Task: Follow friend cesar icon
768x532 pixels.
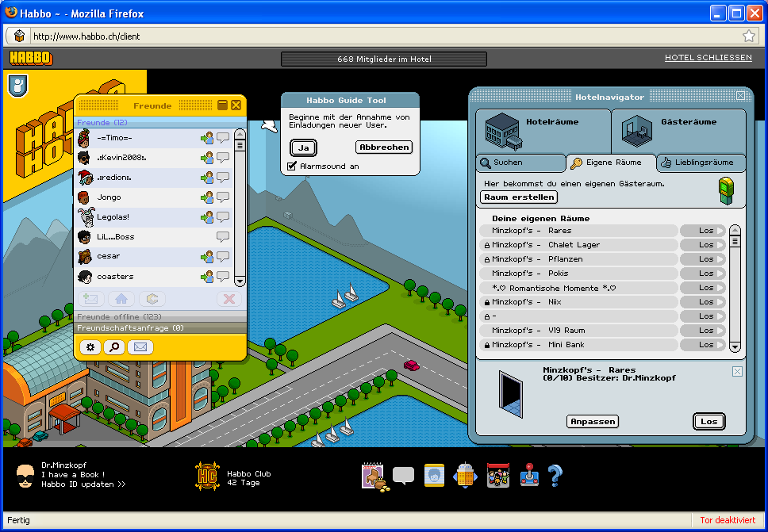Action: tap(207, 256)
